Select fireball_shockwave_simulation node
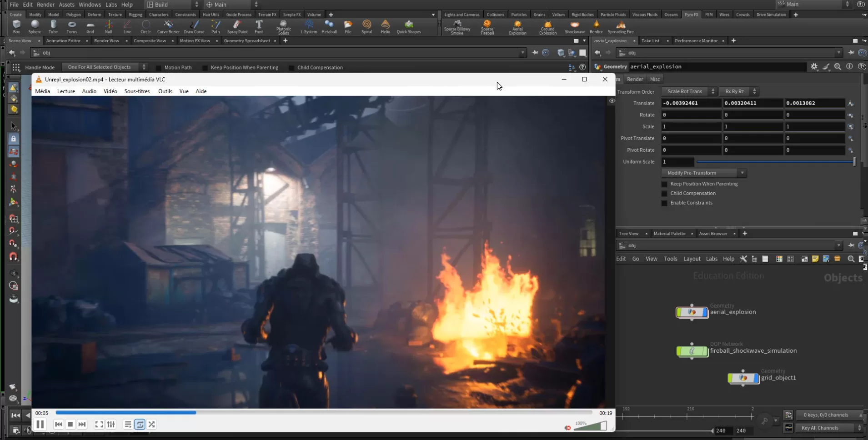This screenshot has height=440, width=868. pos(692,351)
